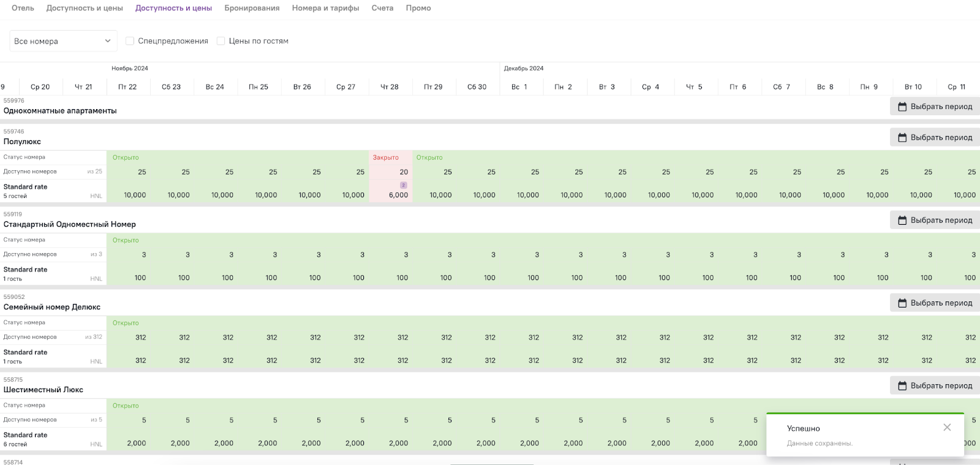Select the Пт 22 date column header
Screen dimensions: 980x465
127,87
